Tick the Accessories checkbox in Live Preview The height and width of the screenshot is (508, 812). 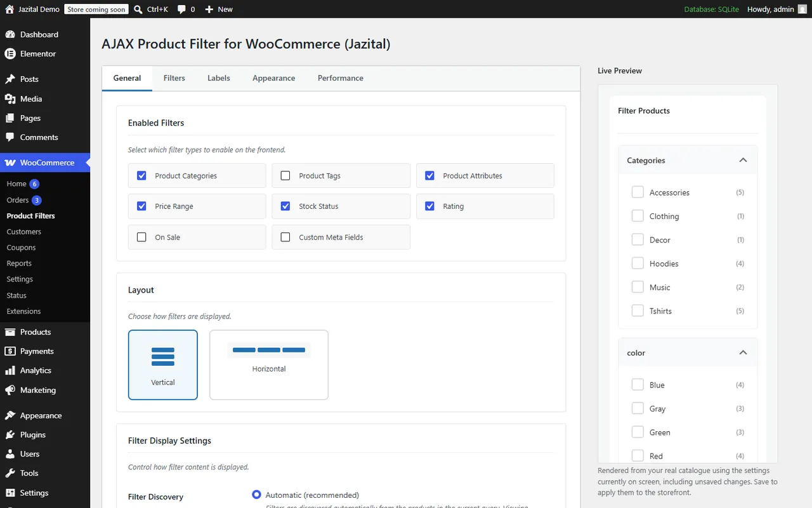638,192
